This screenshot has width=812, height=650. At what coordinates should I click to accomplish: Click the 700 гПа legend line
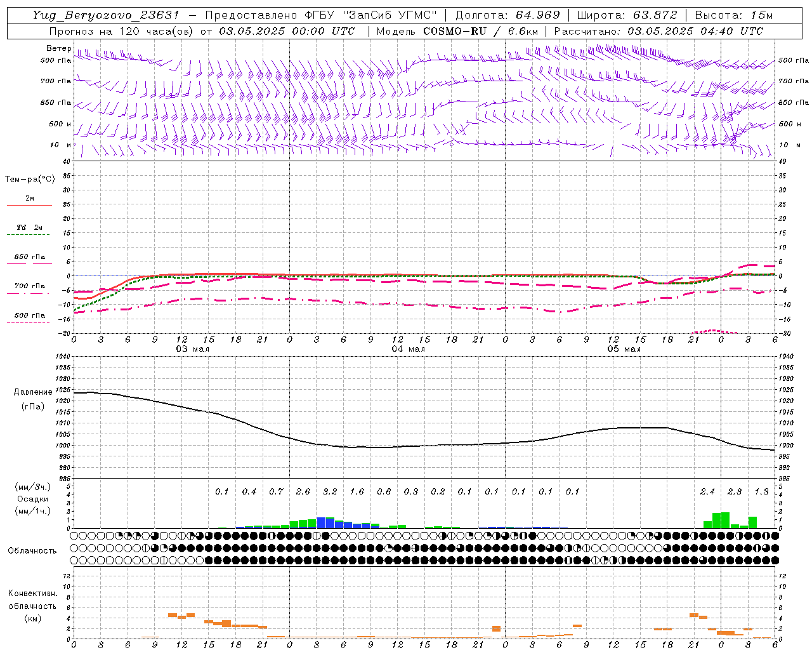[x=29, y=293]
